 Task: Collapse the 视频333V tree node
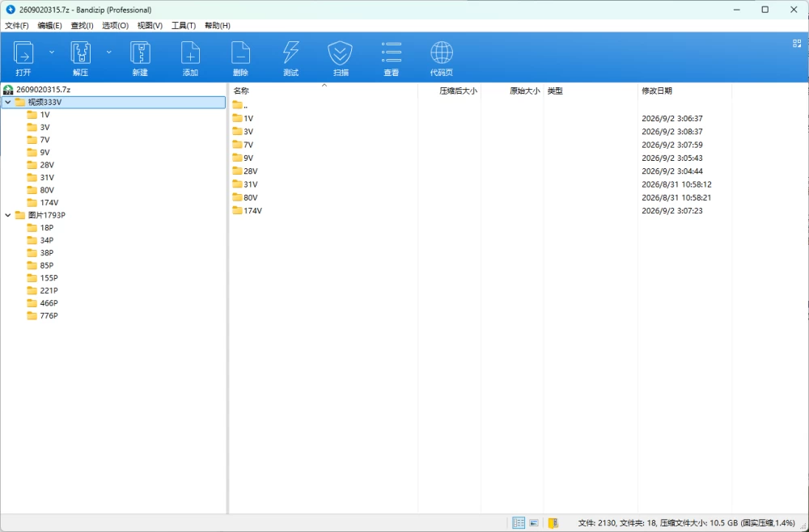tap(8, 102)
